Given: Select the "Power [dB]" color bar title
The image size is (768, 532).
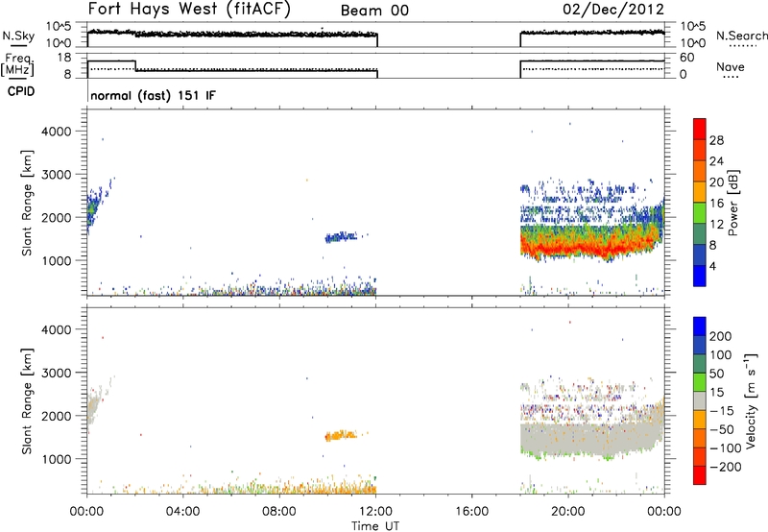Looking at the screenshot, I should [732, 203].
